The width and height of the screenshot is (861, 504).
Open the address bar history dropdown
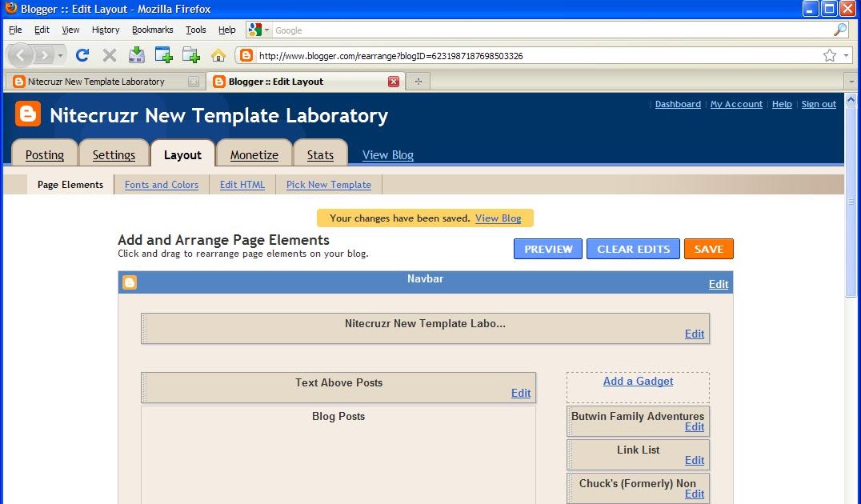[846, 55]
